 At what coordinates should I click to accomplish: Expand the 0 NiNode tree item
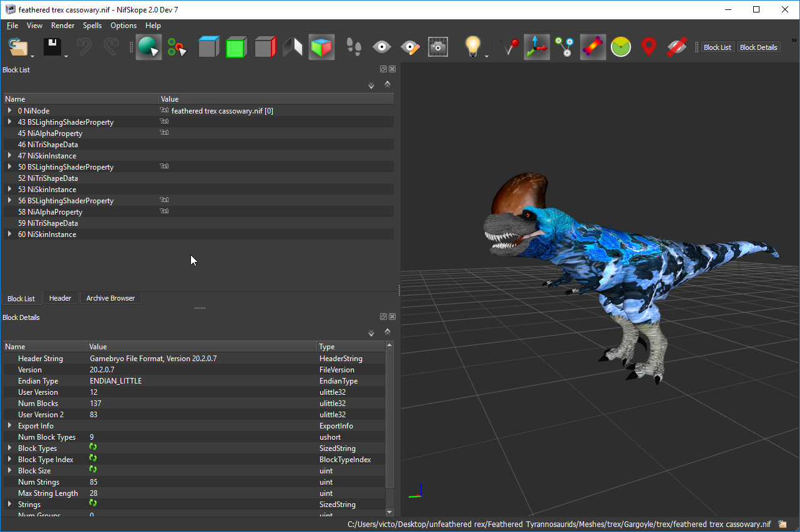tap(9, 110)
